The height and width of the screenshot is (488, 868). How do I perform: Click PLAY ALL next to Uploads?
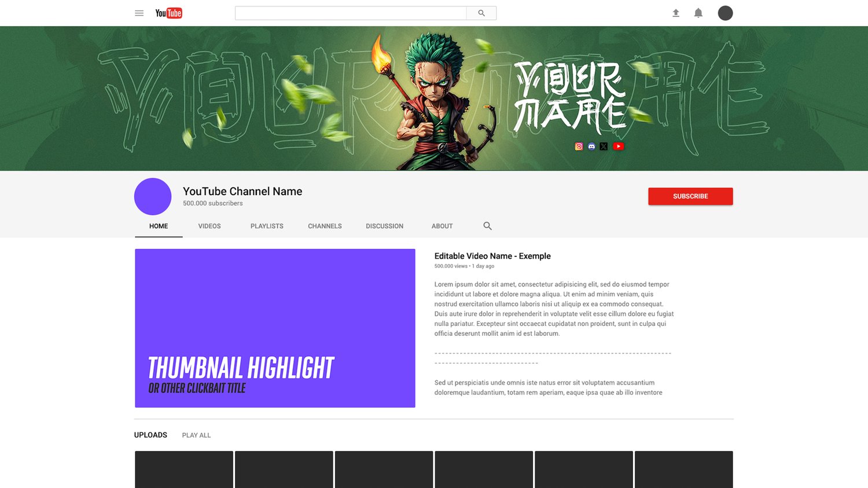[196, 435]
